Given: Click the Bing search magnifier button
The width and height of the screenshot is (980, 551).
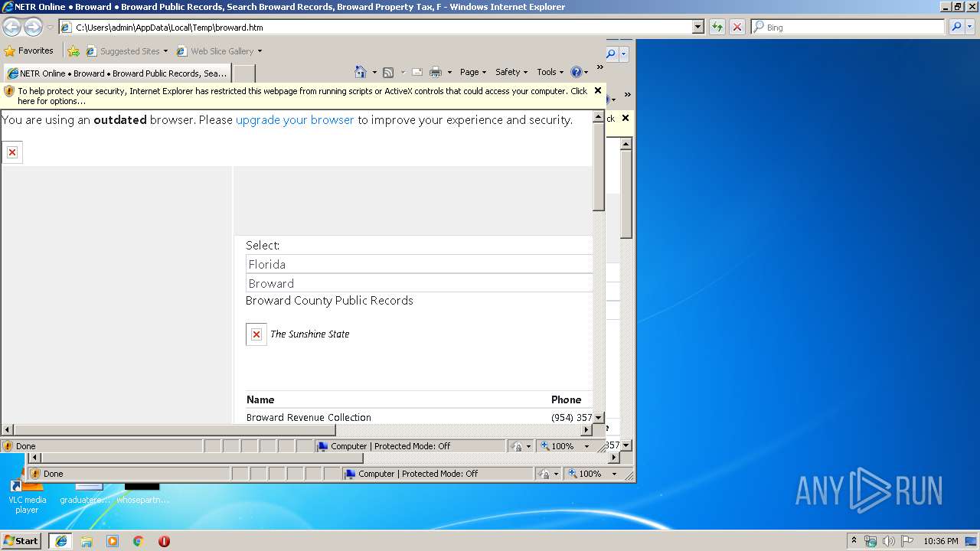Looking at the screenshot, I should [x=955, y=27].
